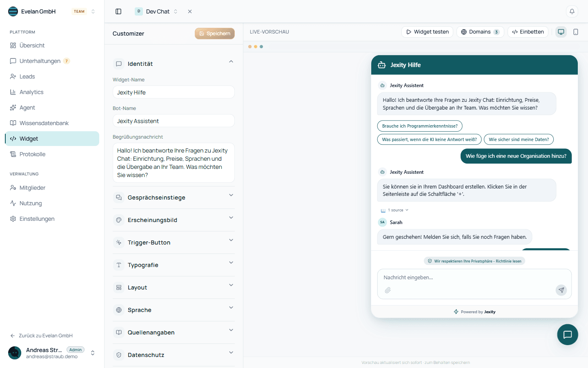Image resolution: width=588 pixels, height=368 pixels.
Task: Click the Identität section icon
Action: [119, 64]
